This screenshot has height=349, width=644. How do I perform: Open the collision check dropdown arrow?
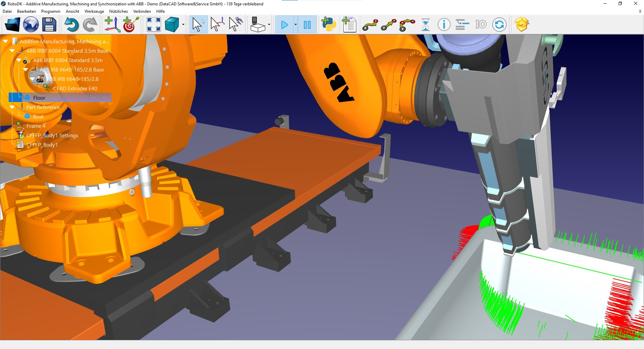coord(269,24)
